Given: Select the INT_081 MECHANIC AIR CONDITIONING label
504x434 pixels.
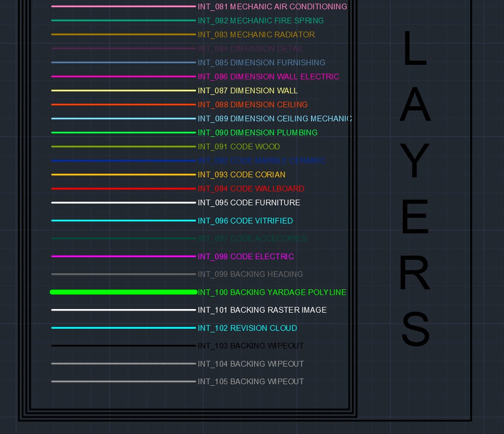Looking at the screenshot, I should tap(272, 7).
